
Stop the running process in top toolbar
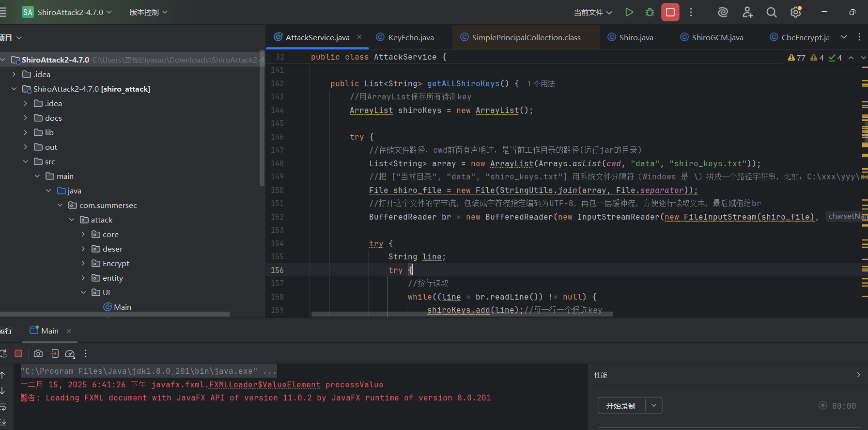pyautogui.click(x=670, y=12)
